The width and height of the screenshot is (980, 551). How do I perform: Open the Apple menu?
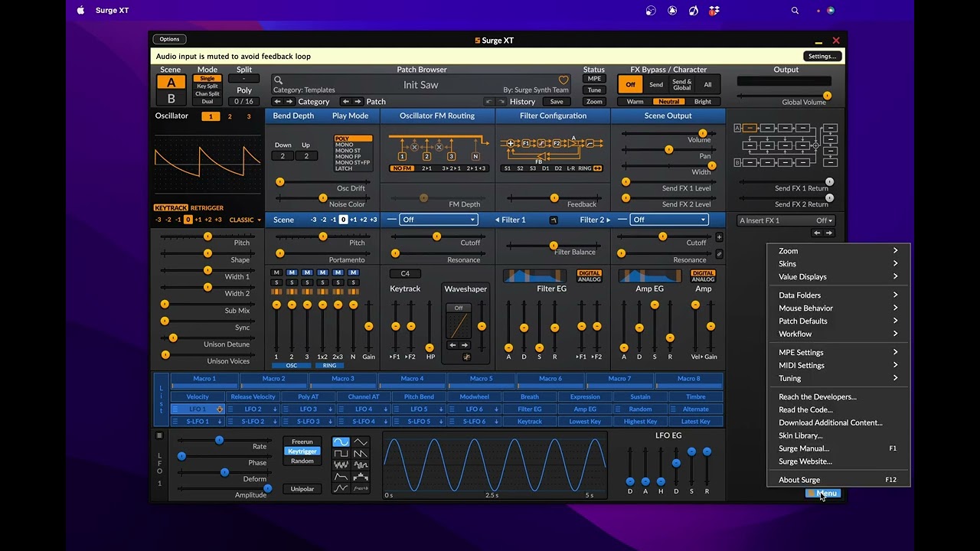pos(80,11)
